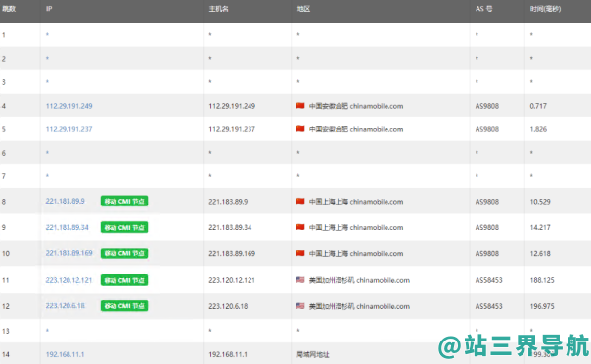The height and width of the screenshot is (364, 591).
Task: Click the US flag icon in hop 12 row
Action: pyautogui.click(x=300, y=306)
